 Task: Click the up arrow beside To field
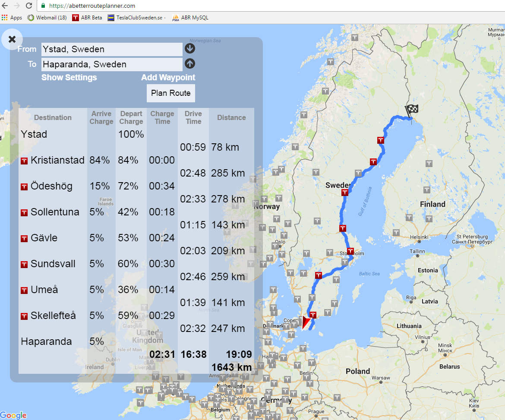[189, 64]
